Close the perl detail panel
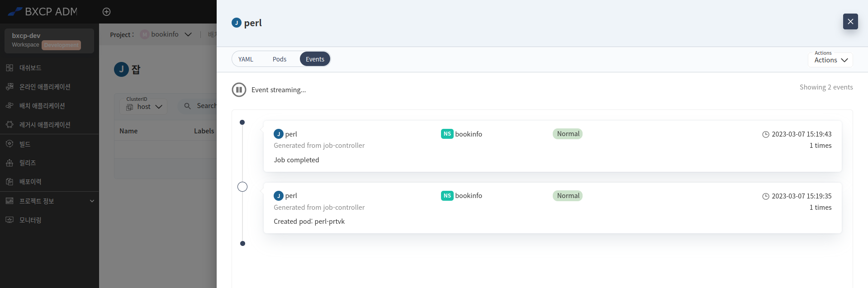The height and width of the screenshot is (288, 868). (x=850, y=21)
